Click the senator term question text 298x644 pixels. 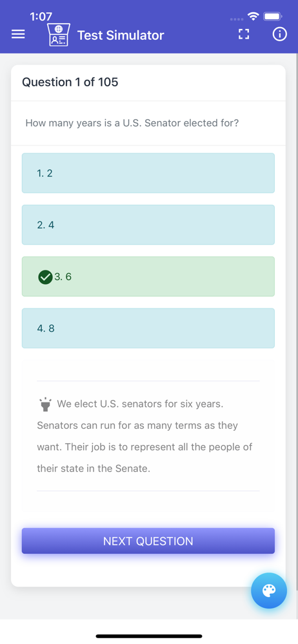[132, 123]
